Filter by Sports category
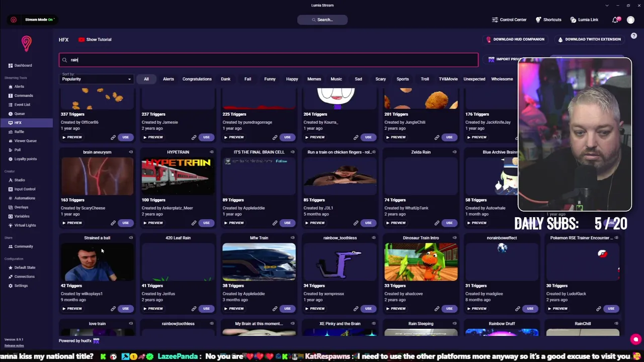 [x=403, y=79]
